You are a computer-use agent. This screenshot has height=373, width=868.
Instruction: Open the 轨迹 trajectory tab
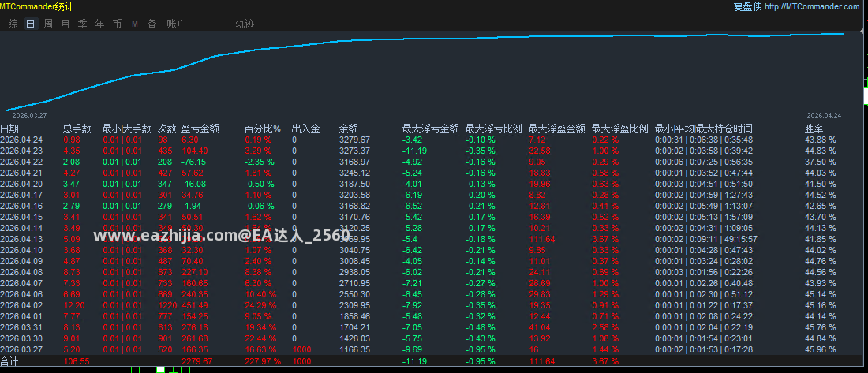(245, 24)
